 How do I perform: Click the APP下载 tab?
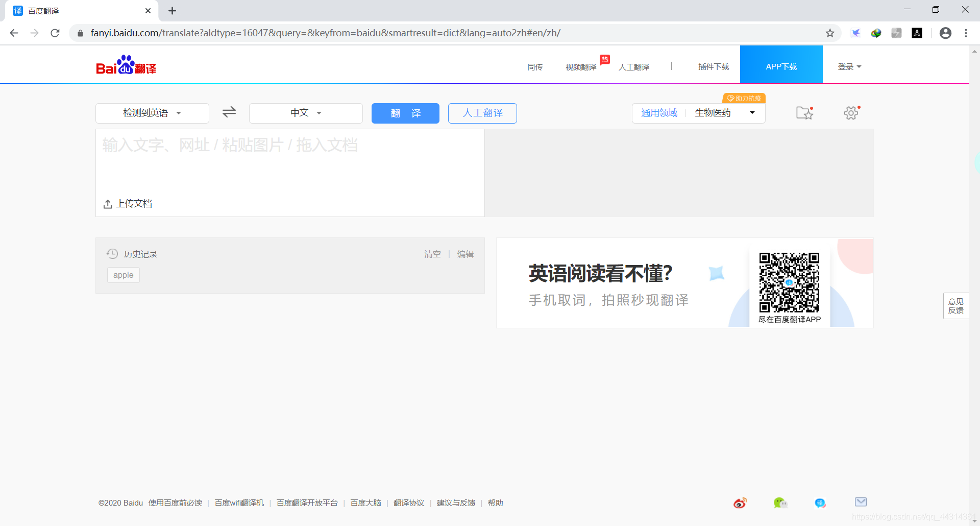point(781,64)
